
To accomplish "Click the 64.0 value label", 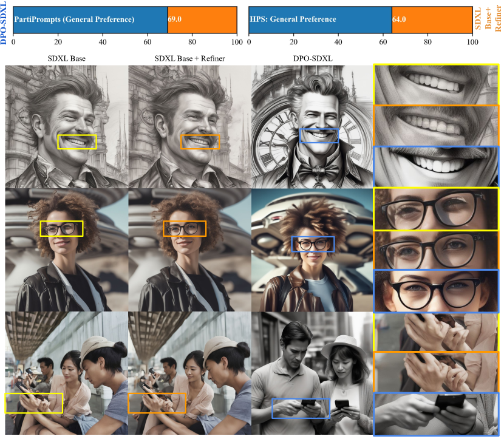I will pos(399,19).
